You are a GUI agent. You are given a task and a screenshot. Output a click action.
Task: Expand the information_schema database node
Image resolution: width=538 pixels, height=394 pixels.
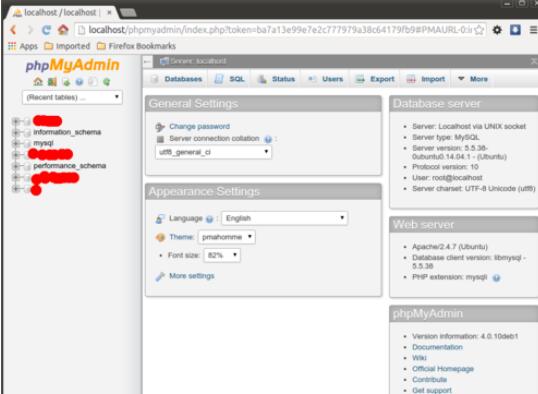pos(15,132)
